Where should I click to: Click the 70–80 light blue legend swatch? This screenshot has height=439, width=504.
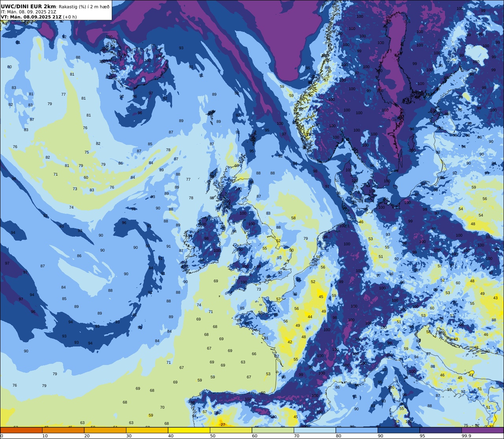315,430
